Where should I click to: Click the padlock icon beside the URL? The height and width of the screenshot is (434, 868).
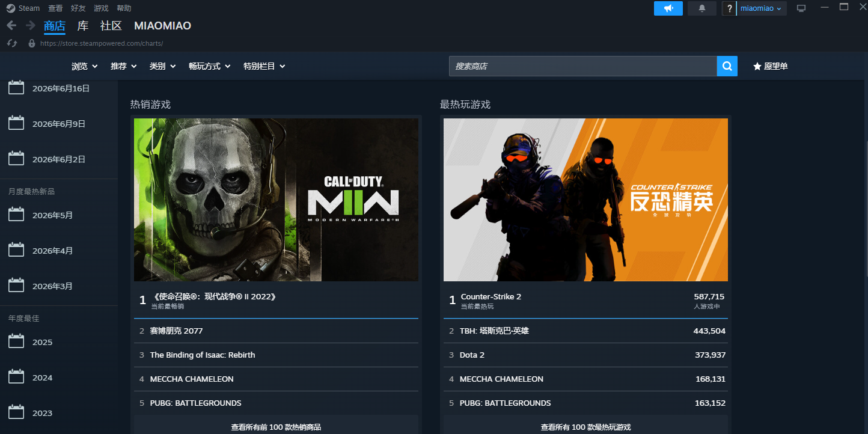(32, 43)
